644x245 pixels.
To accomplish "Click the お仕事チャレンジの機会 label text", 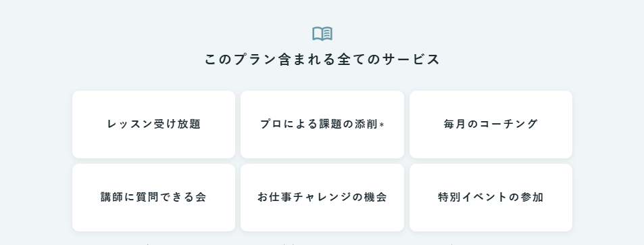I will tap(322, 198).
